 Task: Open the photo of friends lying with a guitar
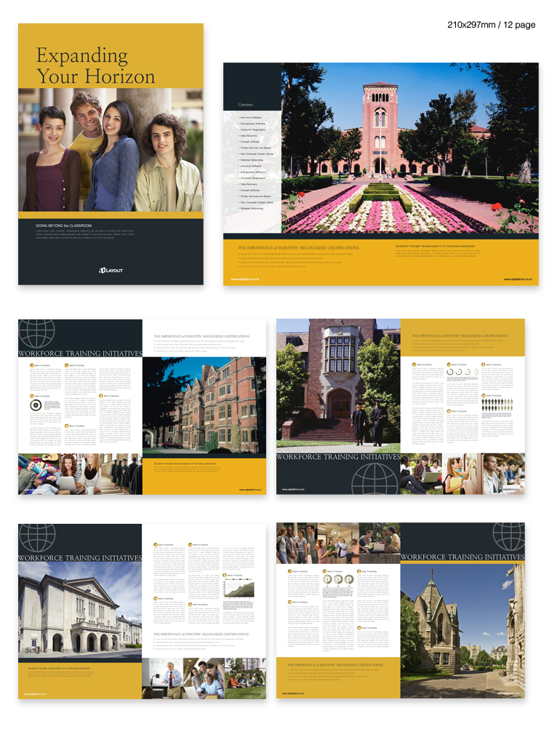(x=39, y=474)
